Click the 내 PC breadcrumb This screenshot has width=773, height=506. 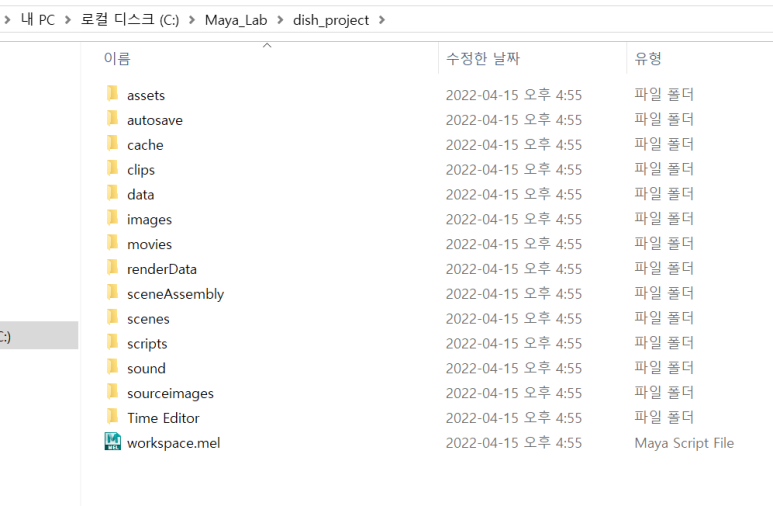(38, 20)
